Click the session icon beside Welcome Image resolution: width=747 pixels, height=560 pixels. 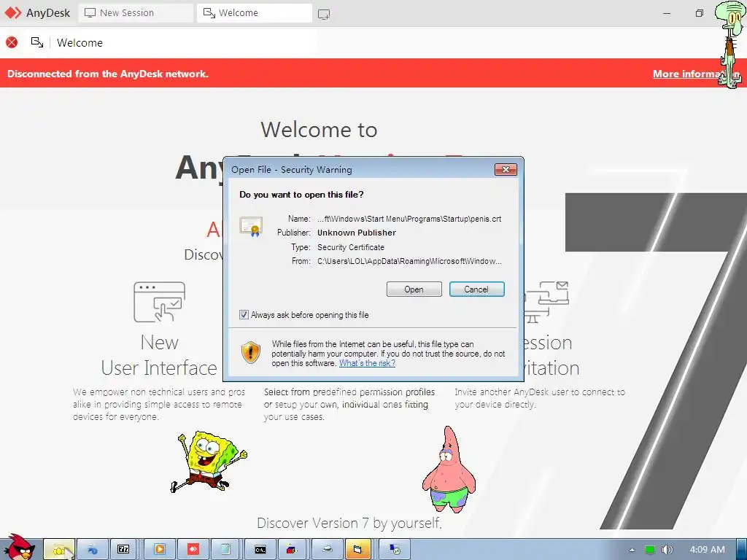37,42
